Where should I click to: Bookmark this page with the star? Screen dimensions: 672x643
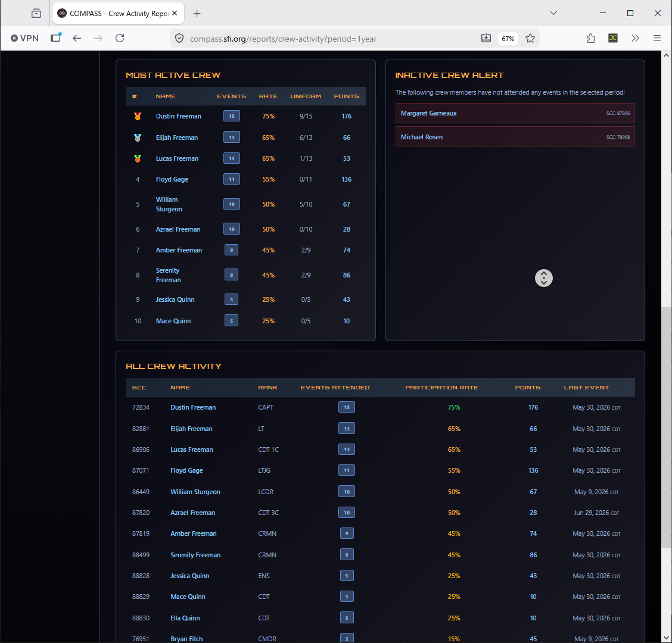click(x=530, y=38)
